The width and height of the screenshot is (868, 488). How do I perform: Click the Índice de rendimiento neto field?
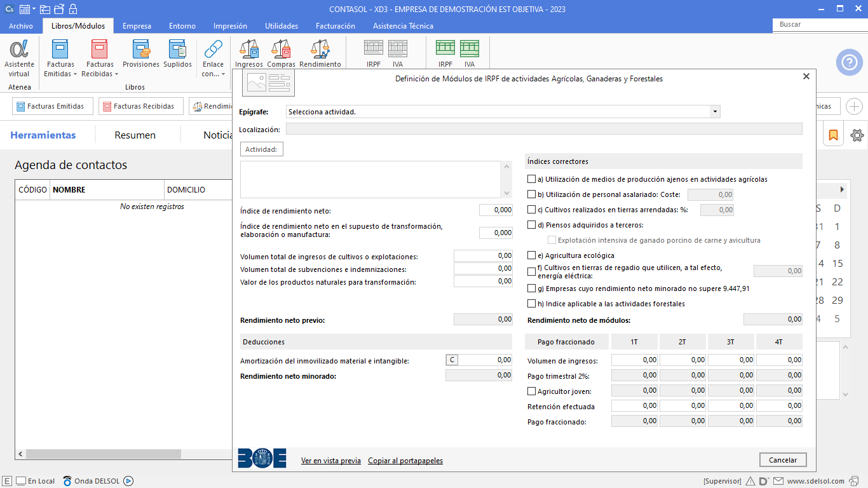coord(496,210)
